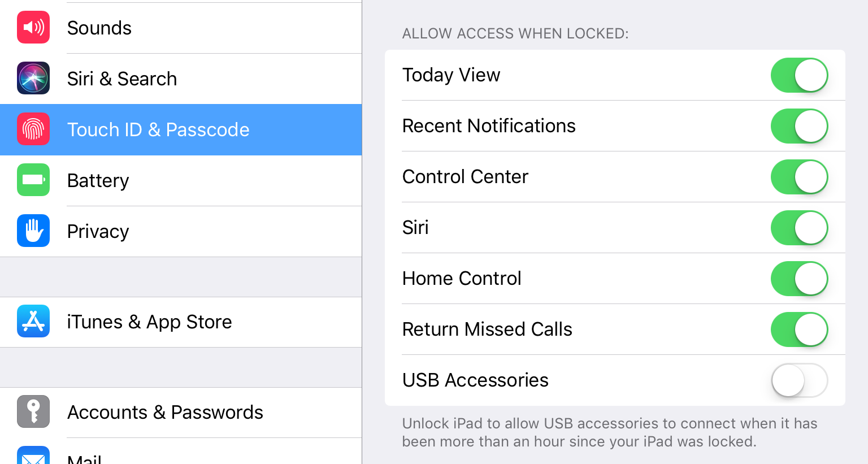Tap the Sounds speaker icon
868x464 pixels.
tap(33, 28)
